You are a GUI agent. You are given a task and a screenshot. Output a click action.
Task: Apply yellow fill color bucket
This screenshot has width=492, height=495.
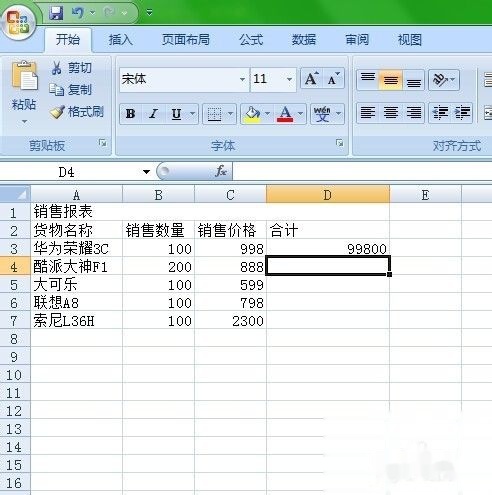[252, 114]
